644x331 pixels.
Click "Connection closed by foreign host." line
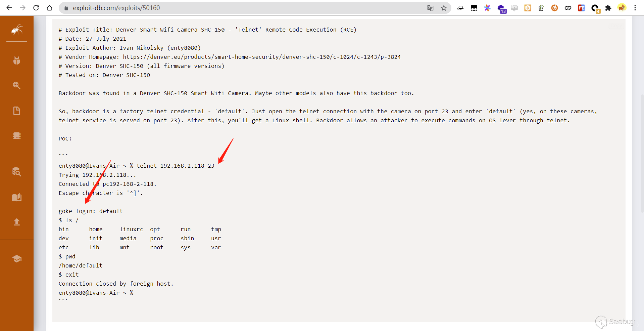point(116,284)
